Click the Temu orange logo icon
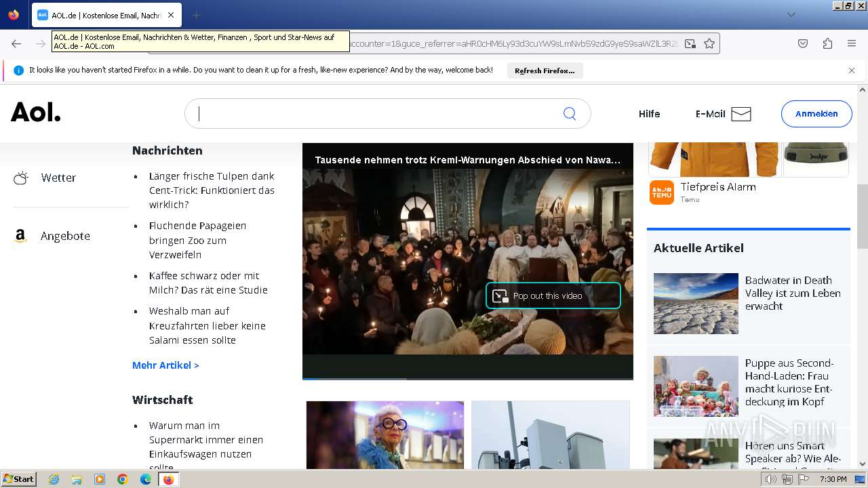The image size is (868, 488). coord(662,192)
